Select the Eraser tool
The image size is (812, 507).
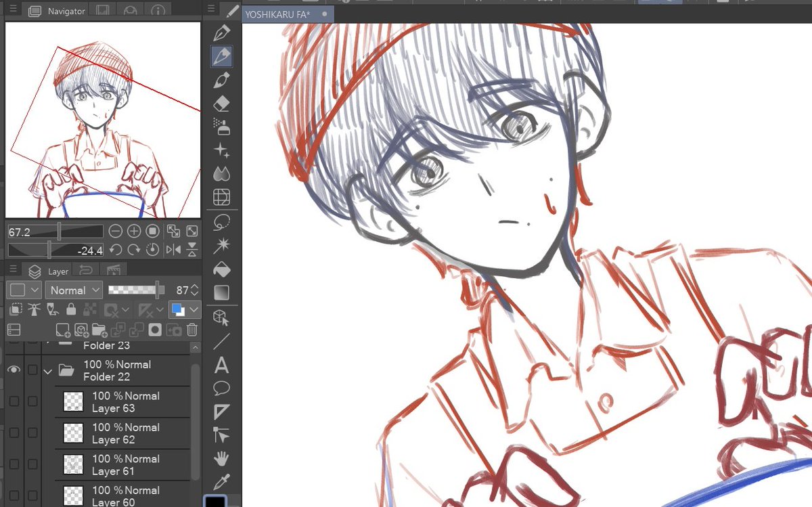point(221,103)
